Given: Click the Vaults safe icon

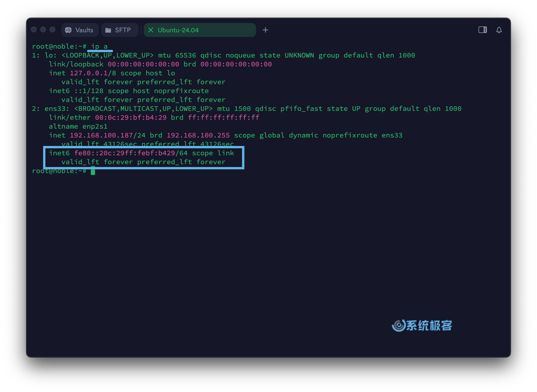Looking at the screenshot, I should coord(68,30).
